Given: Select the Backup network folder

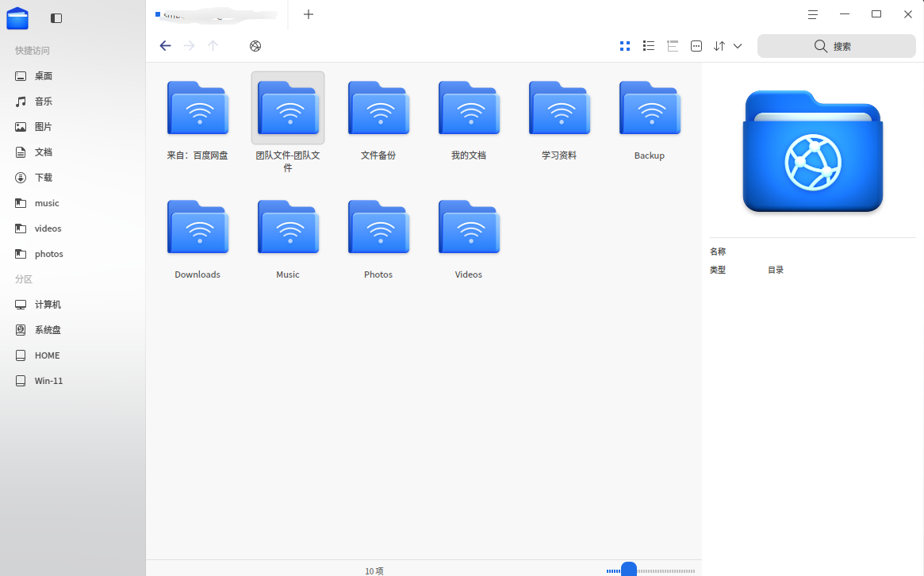Looking at the screenshot, I should coord(650,121).
